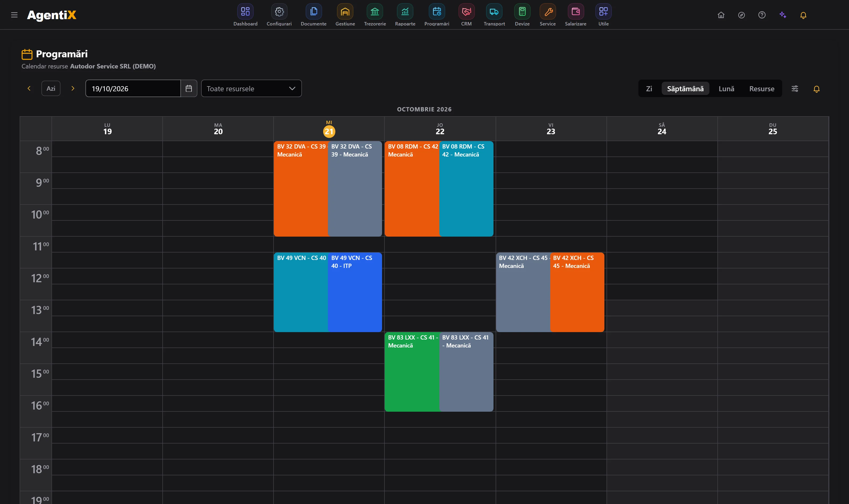Select Sunday 25 column header
This screenshot has height=504, width=849.
[x=773, y=129]
